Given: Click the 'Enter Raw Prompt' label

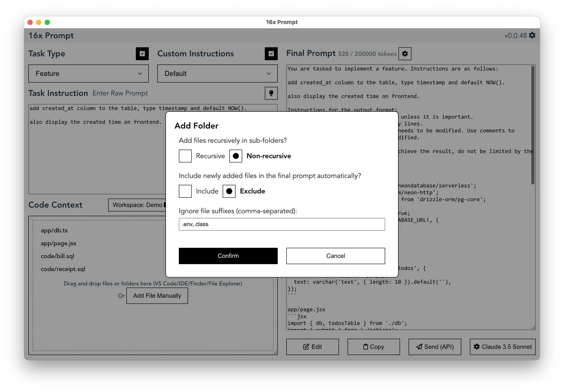Looking at the screenshot, I should (x=120, y=93).
